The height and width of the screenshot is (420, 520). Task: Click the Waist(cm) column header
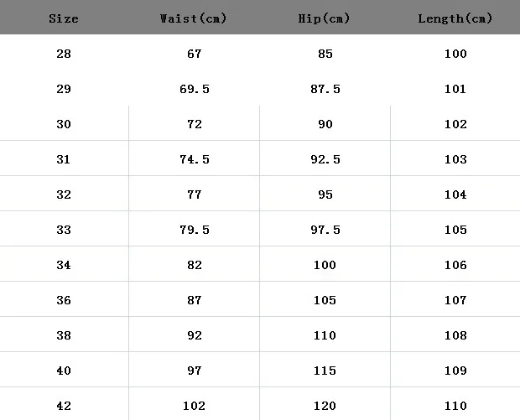[x=194, y=18]
